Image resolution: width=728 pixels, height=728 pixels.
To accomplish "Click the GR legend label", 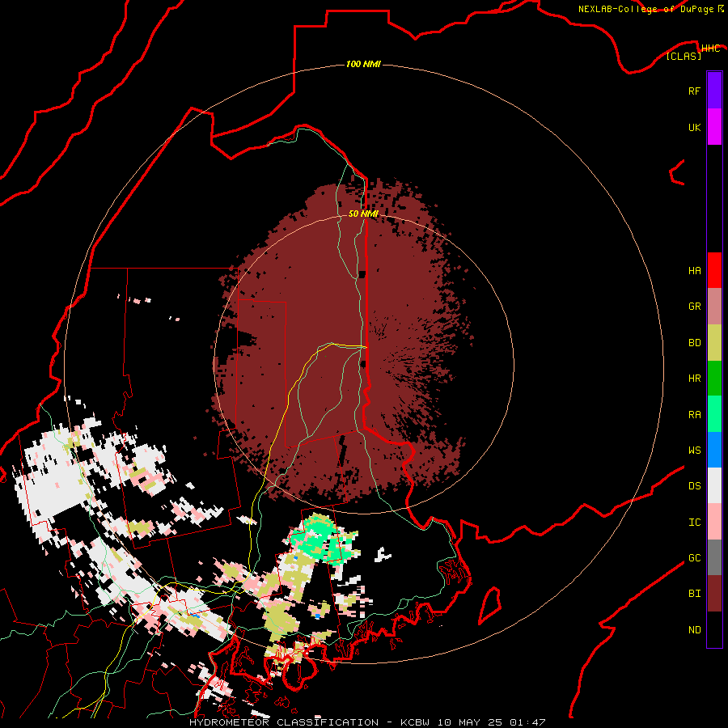I will point(694,307).
